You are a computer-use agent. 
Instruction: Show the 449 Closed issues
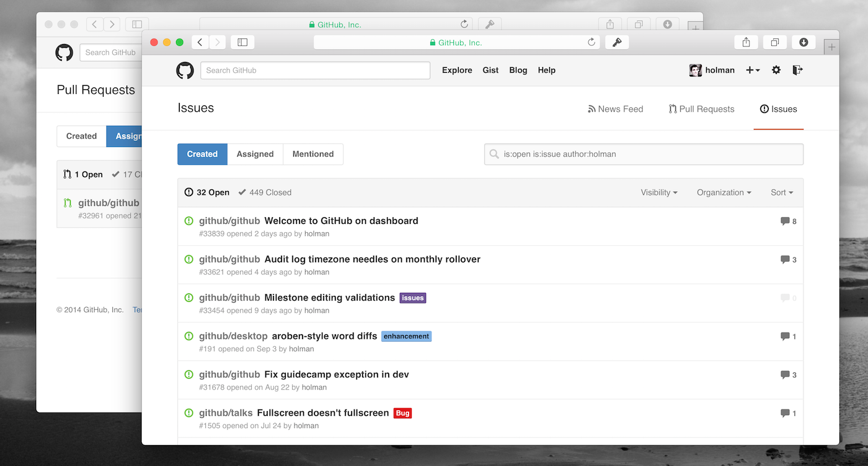(x=265, y=192)
